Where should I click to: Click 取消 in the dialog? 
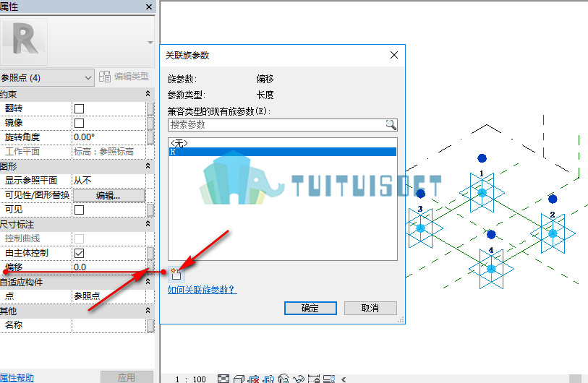[x=370, y=308]
